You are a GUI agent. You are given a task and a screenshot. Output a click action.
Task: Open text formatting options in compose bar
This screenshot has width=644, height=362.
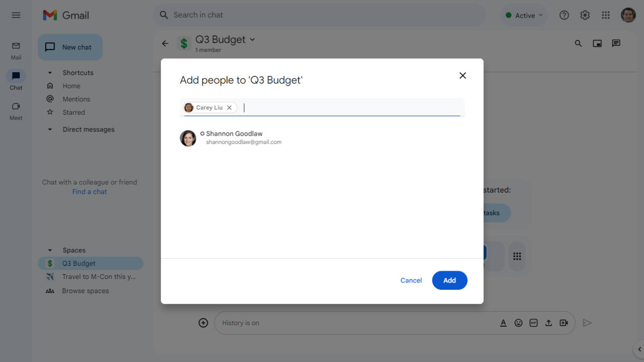point(503,323)
